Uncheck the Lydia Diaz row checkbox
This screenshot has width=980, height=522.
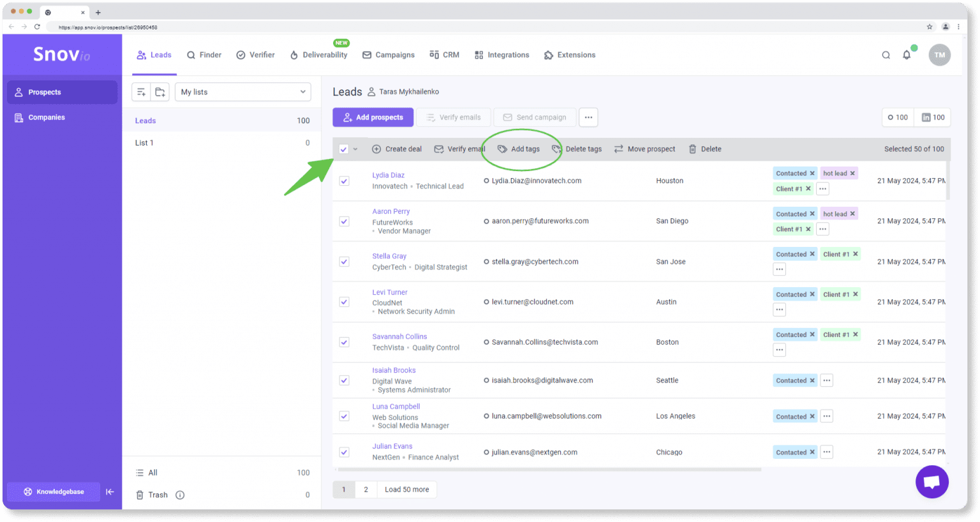(x=344, y=181)
